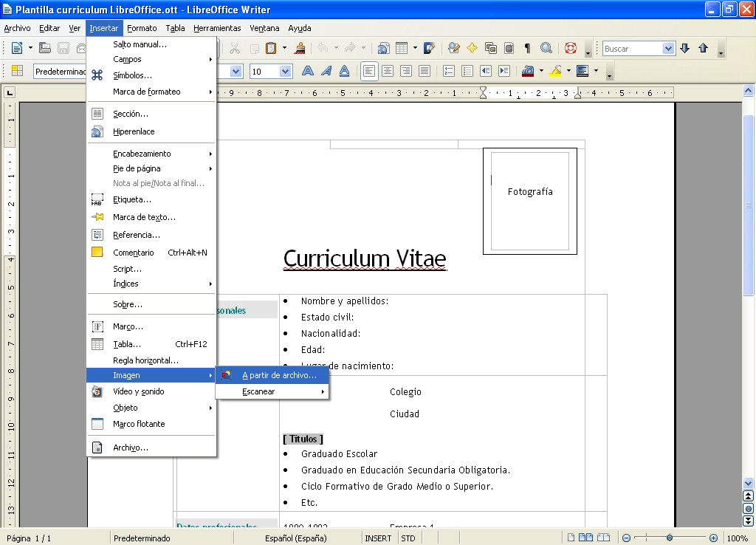Open background color dropdown arrow
The width and height of the screenshot is (756, 545).
[x=596, y=71]
